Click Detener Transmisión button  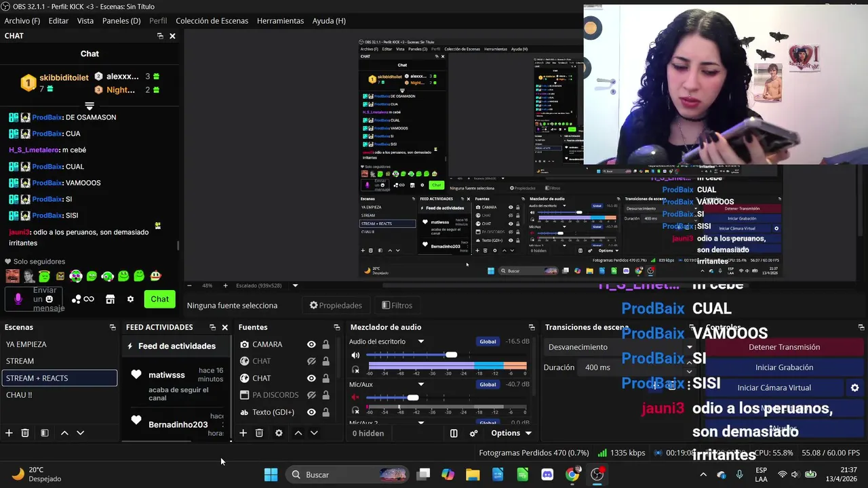tap(784, 347)
